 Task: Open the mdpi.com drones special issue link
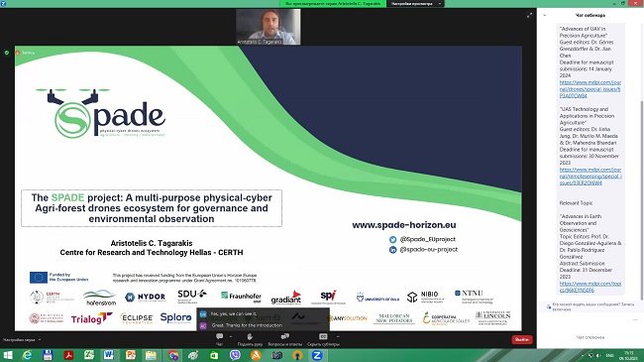(590, 89)
